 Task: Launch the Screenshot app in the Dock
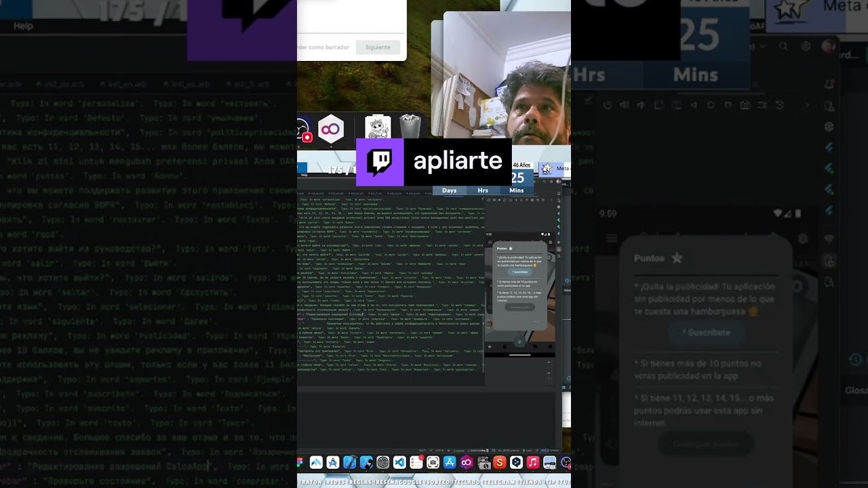pos(433,462)
